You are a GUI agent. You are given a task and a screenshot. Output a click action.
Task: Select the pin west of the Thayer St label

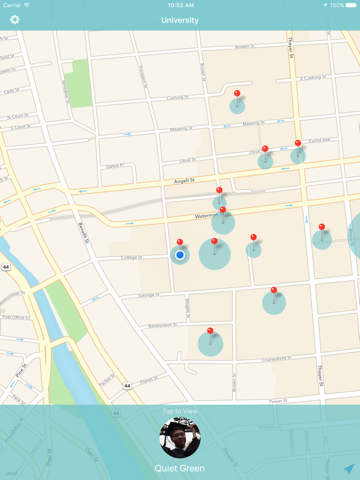[253, 242]
